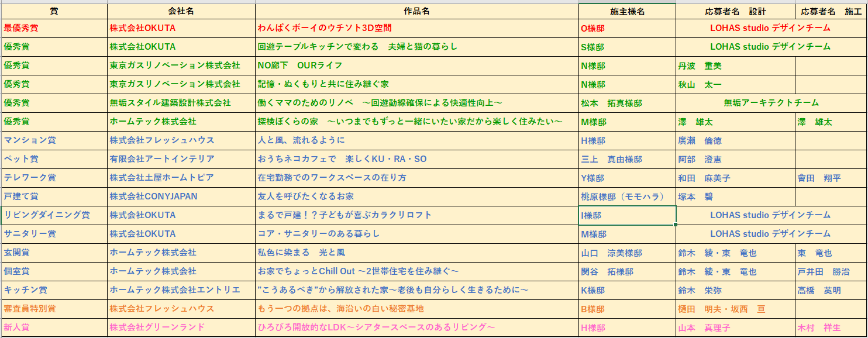The height and width of the screenshot is (338, 868).
Task: Select the I様邸 cell
Action: (627, 215)
